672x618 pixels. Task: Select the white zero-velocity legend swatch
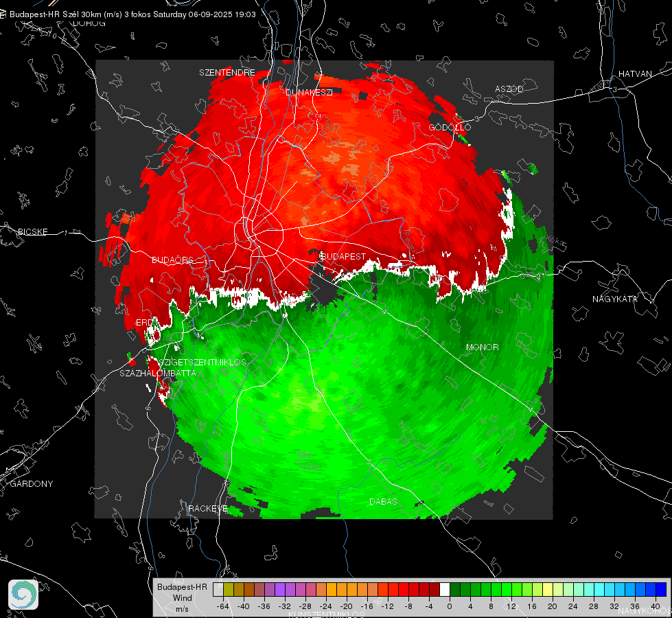(x=445, y=589)
